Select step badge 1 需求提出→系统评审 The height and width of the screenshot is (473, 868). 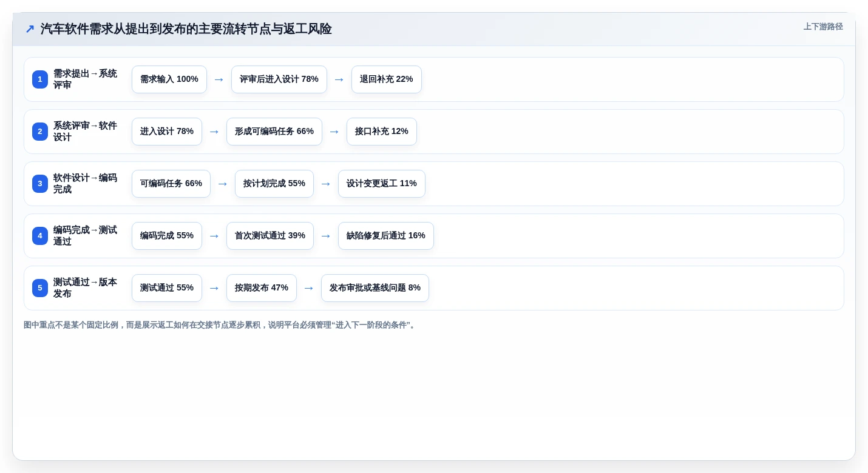(40, 79)
